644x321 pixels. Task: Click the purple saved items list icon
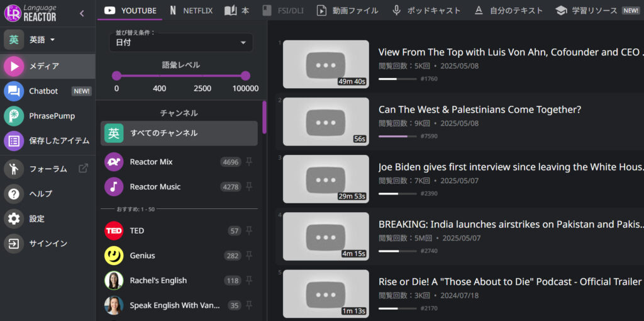(14, 141)
